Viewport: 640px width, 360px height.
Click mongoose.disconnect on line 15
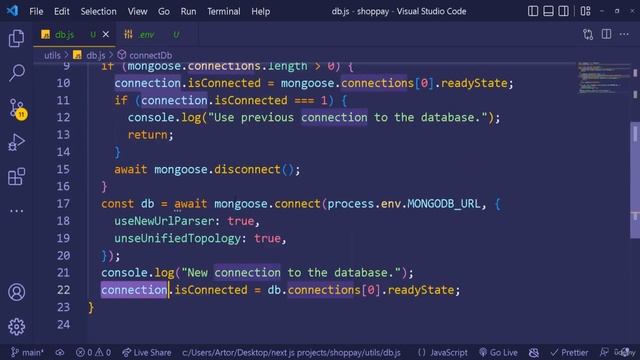(x=217, y=169)
